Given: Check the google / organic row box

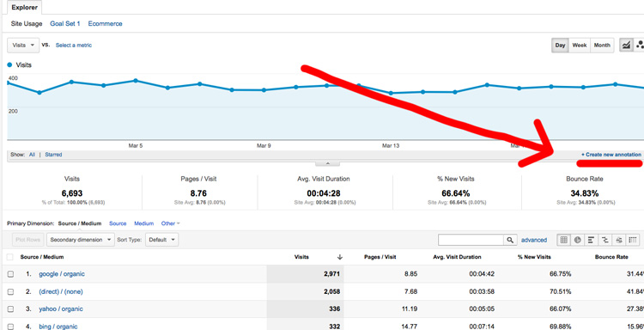Looking at the screenshot, I should coord(10,274).
